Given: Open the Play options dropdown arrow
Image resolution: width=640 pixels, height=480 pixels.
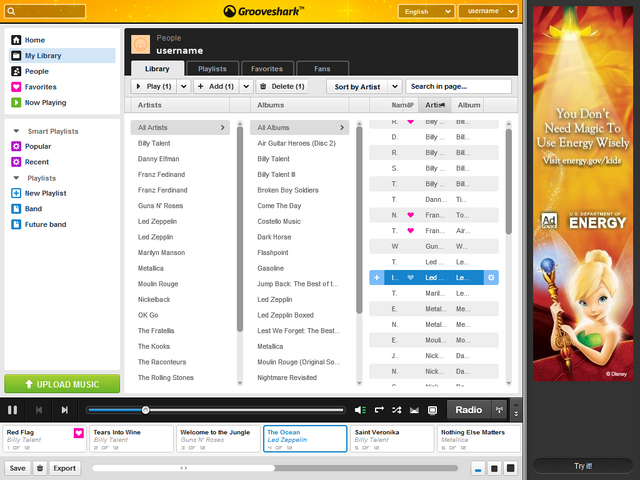Looking at the screenshot, I should [184, 87].
